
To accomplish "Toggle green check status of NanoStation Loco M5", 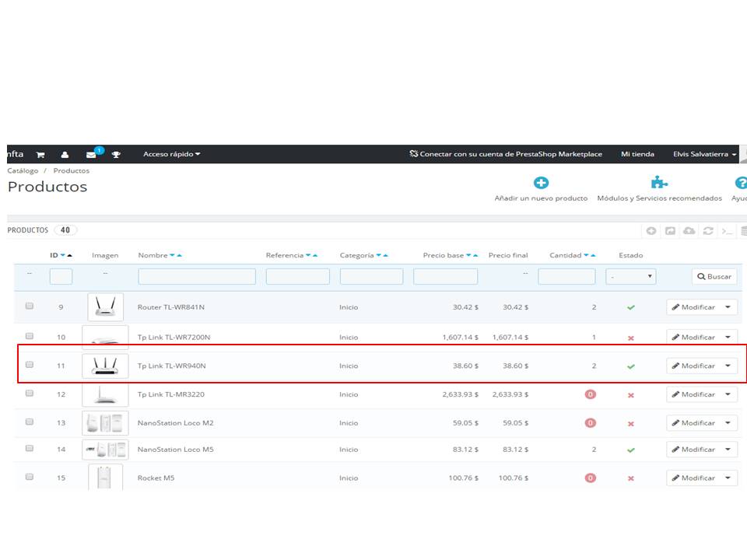I will [x=631, y=450].
